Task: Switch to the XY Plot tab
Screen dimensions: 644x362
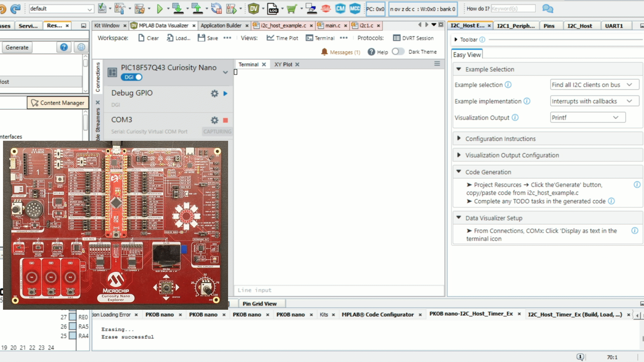Action: (283, 64)
